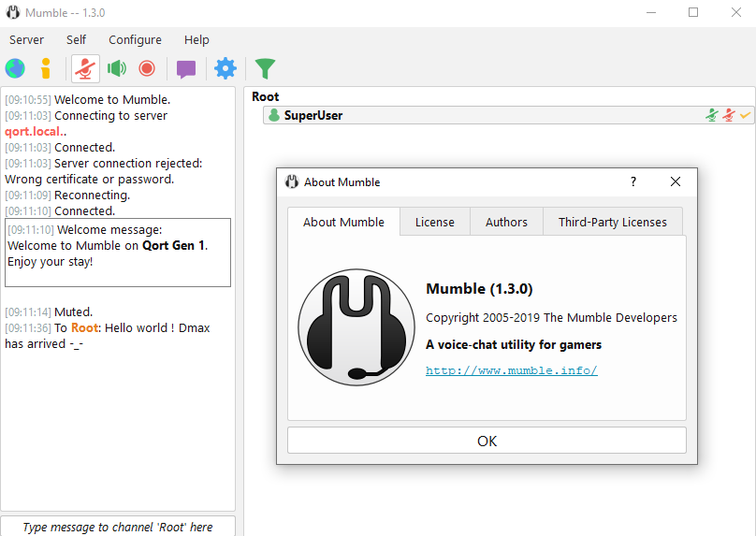Click the question mark help button in dialog

(x=633, y=181)
